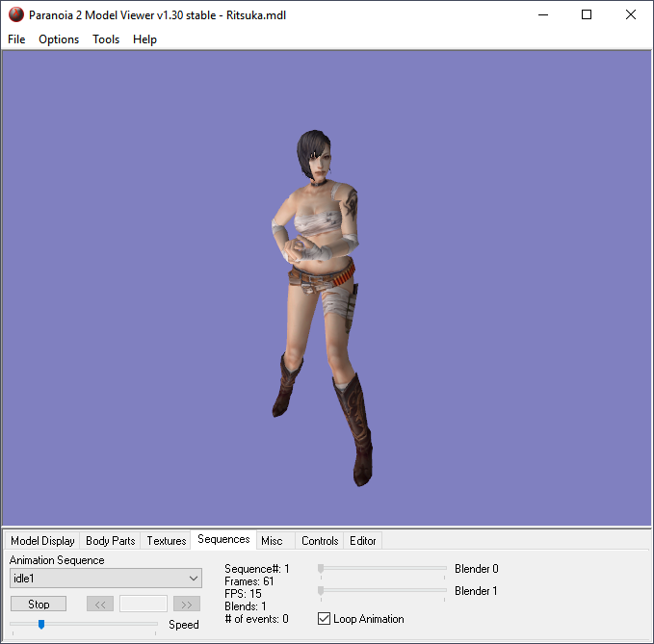654x644 pixels.
Task: Open the Options menu
Action: [x=59, y=39]
